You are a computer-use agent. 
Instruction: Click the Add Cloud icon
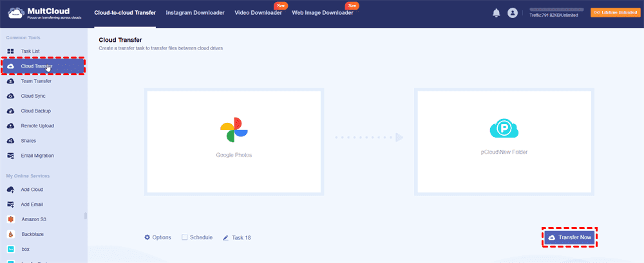(11, 190)
